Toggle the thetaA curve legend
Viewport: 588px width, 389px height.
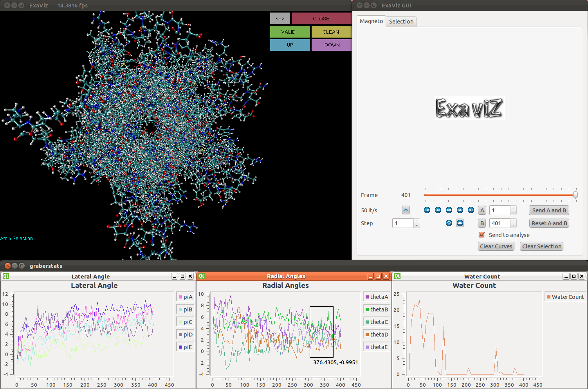376,297
